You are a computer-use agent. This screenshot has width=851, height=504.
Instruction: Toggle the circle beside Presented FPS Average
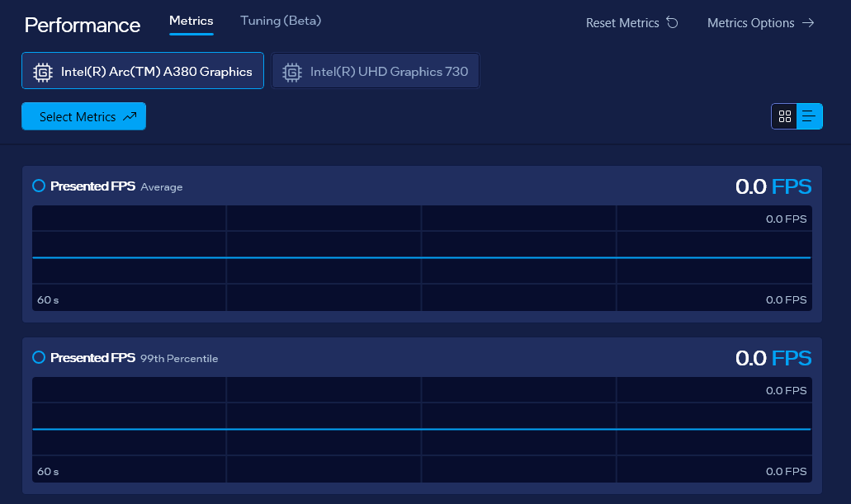click(39, 186)
